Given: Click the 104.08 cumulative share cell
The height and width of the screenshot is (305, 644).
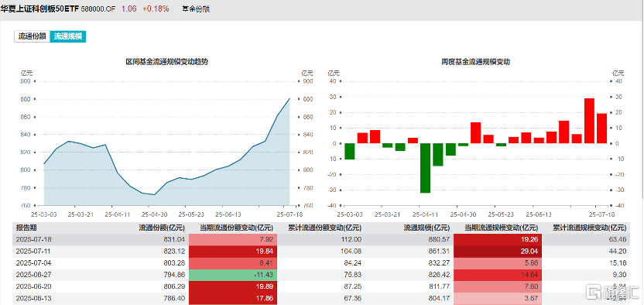Looking at the screenshot, I should (x=352, y=251).
